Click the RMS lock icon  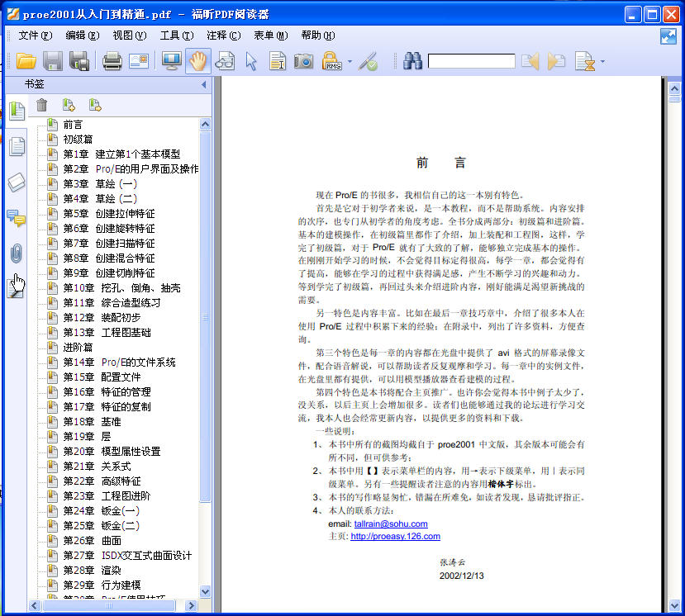331,61
